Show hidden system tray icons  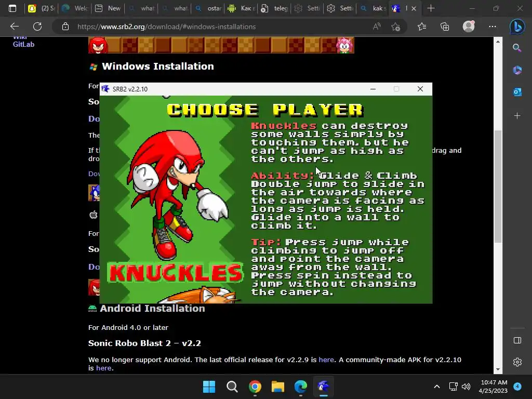click(436, 387)
